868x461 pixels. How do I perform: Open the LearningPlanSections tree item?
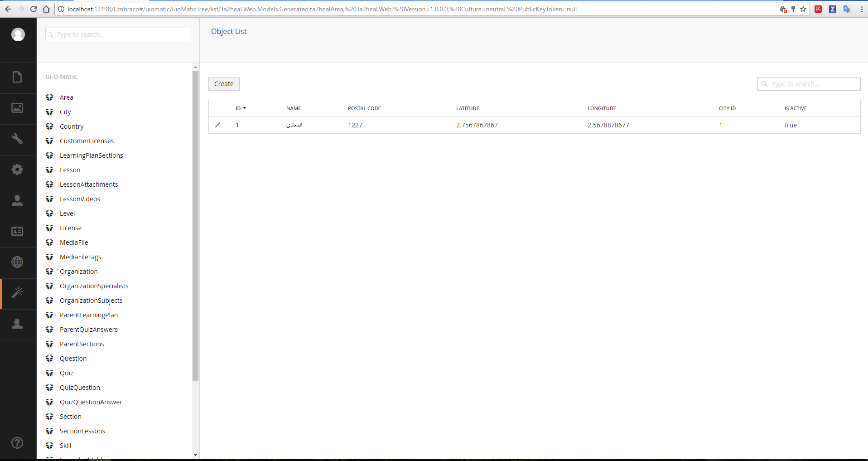pos(91,155)
